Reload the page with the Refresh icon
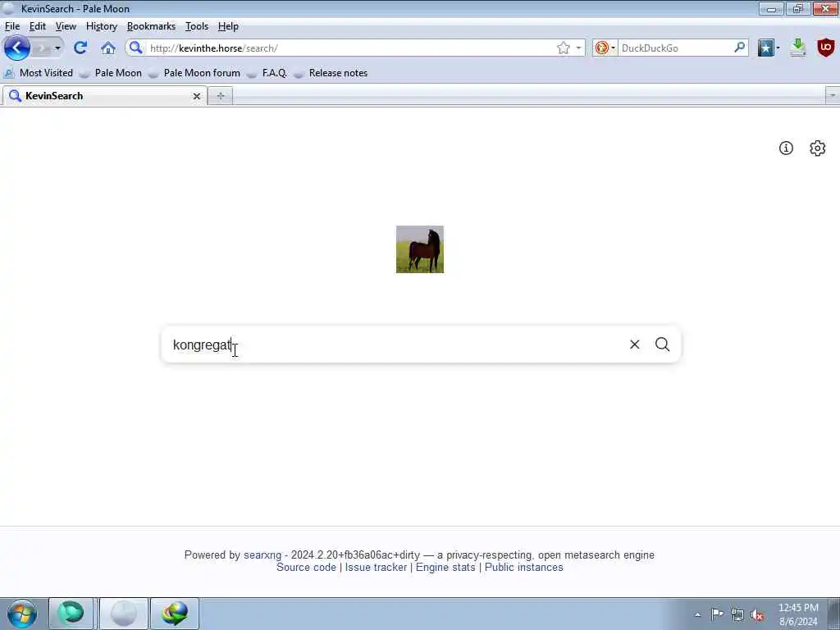Screen dimensions: 840x630 click(x=80, y=48)
